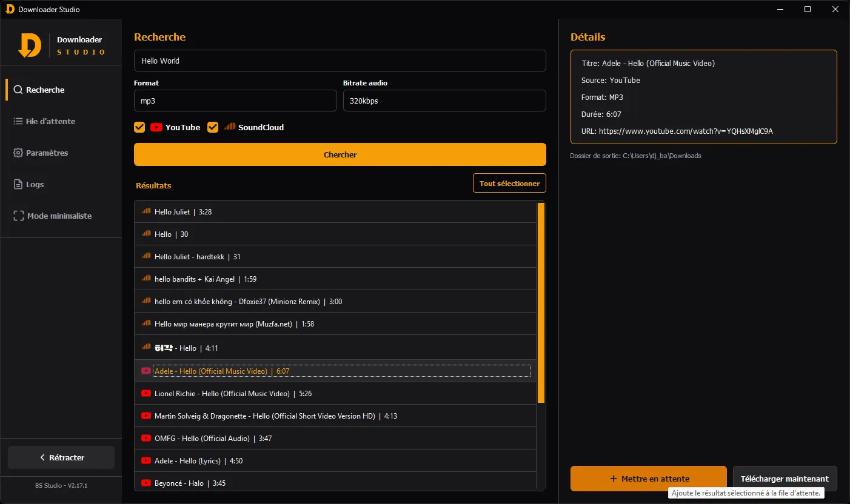This screenshot has width=850, height=504.
Task: Open the Paramètres section
Action: point(61,153)
